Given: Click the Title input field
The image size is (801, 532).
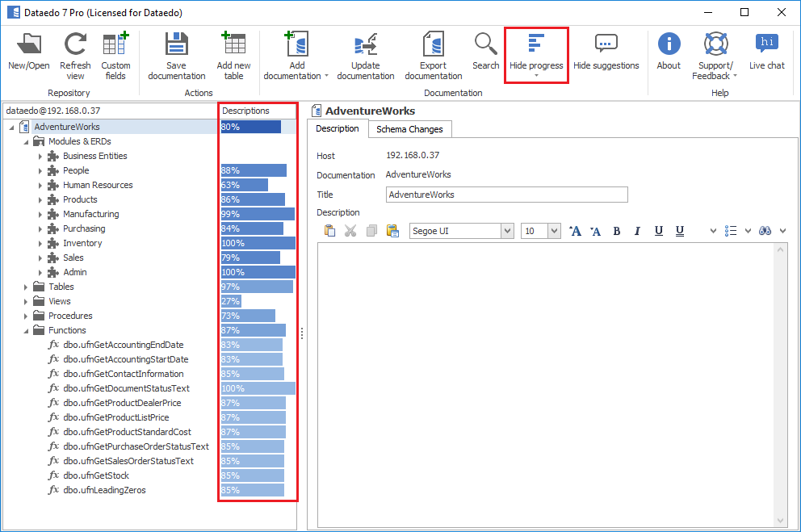Looking at the screenshot, I should (506, 195).
